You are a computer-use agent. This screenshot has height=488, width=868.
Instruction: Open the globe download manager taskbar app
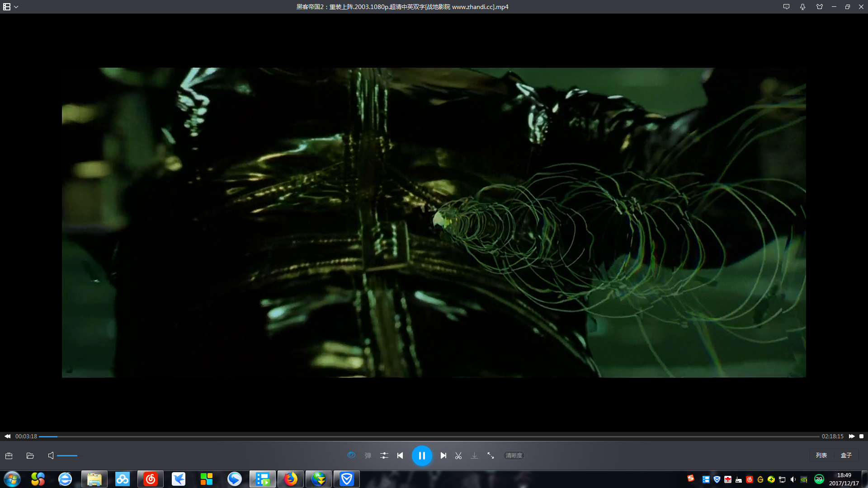click(x=319, y=479)
